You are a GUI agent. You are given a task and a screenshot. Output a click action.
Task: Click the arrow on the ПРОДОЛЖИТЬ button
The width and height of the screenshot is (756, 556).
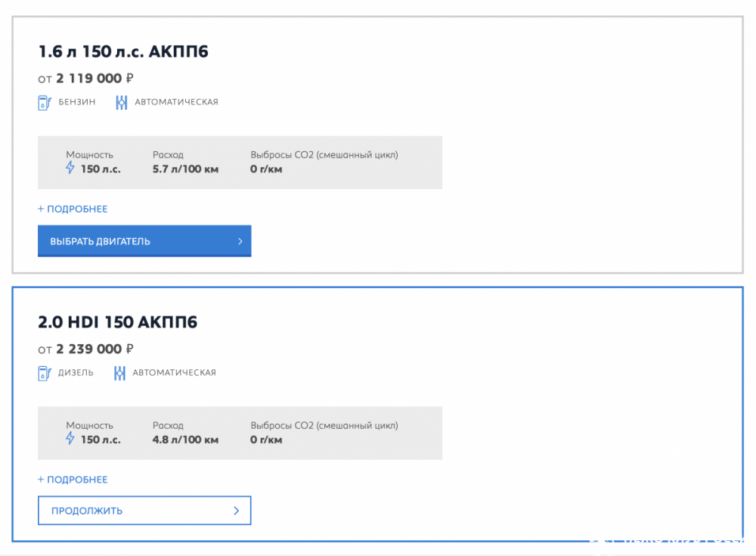(237, 511)
